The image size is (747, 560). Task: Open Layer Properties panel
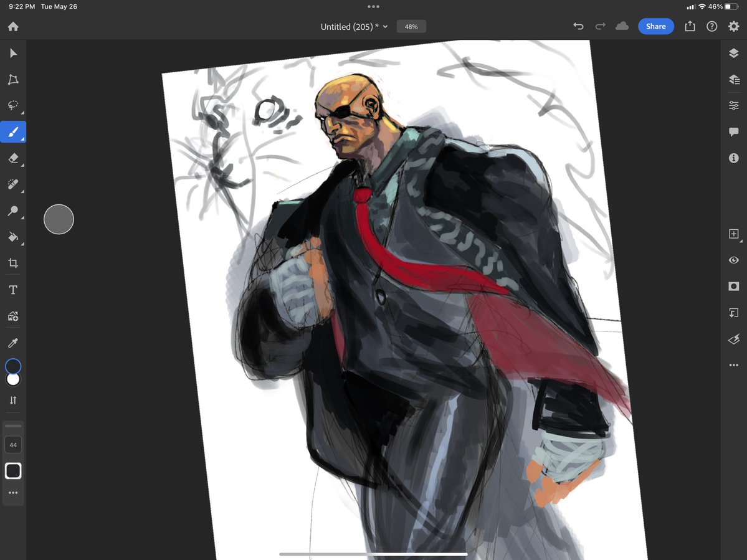coord(734,105)
